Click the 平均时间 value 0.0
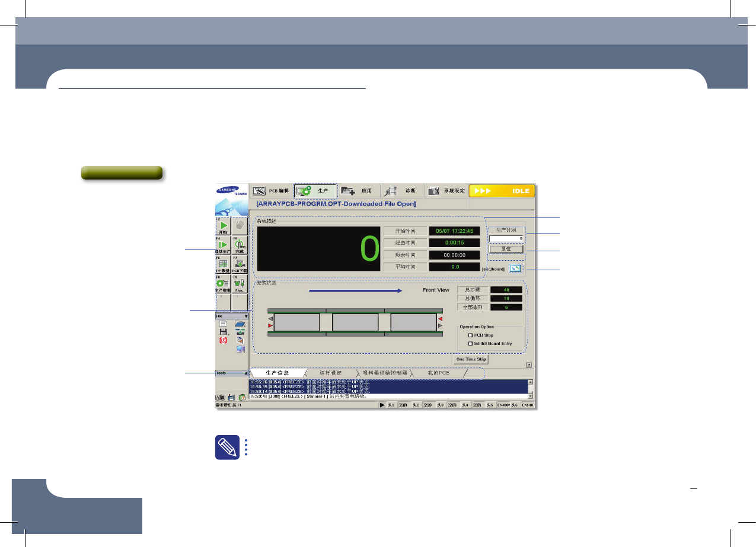The image size is (756, 547). [454, 267]
